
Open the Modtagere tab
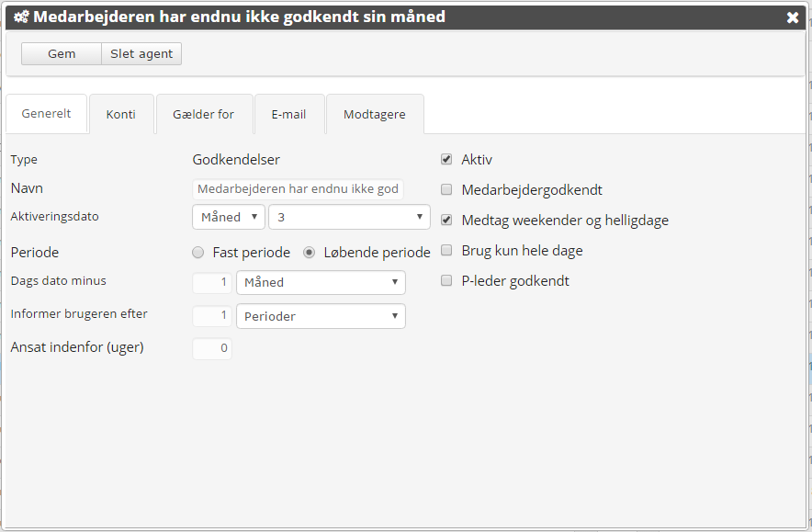point(375,114)
